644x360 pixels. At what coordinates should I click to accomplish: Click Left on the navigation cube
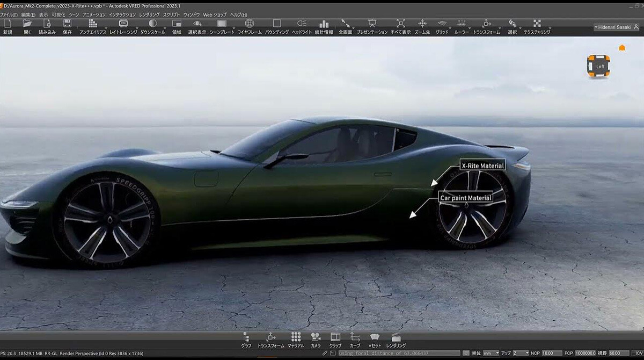[x=601, y=67]
